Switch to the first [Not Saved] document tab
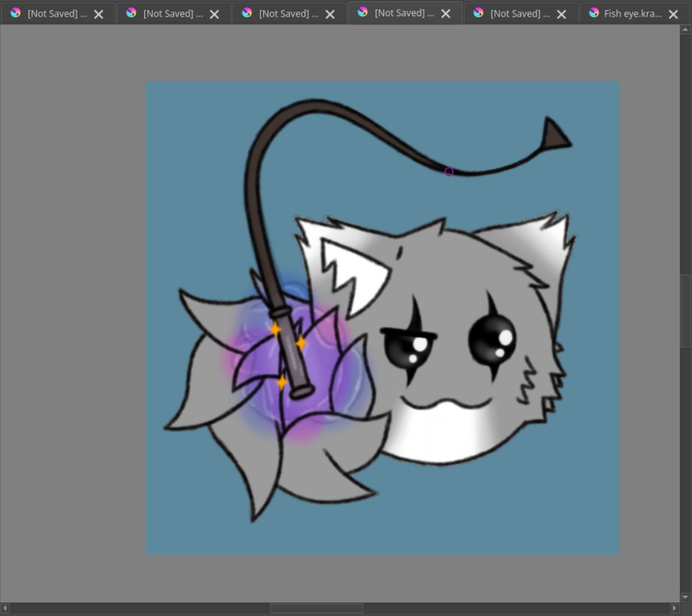 point(57,13)
